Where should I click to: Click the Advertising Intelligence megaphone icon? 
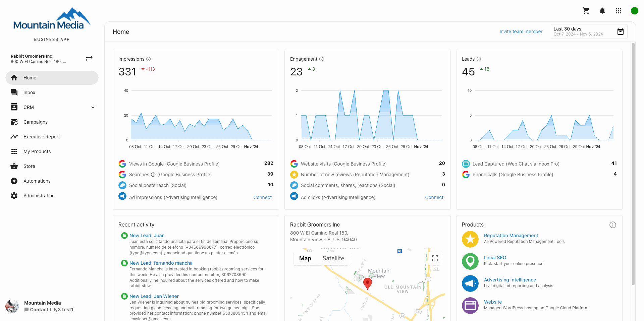pos(470,283)
